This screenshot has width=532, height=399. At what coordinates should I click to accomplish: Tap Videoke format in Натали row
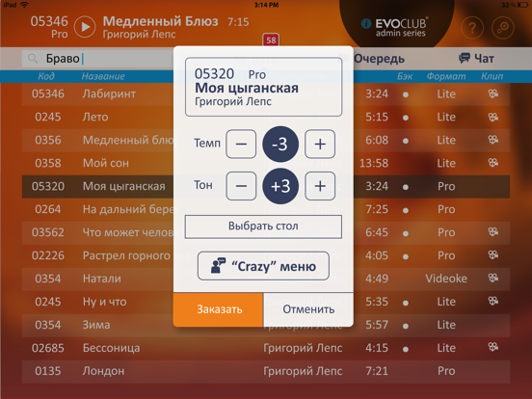click(x=446, y=279)
